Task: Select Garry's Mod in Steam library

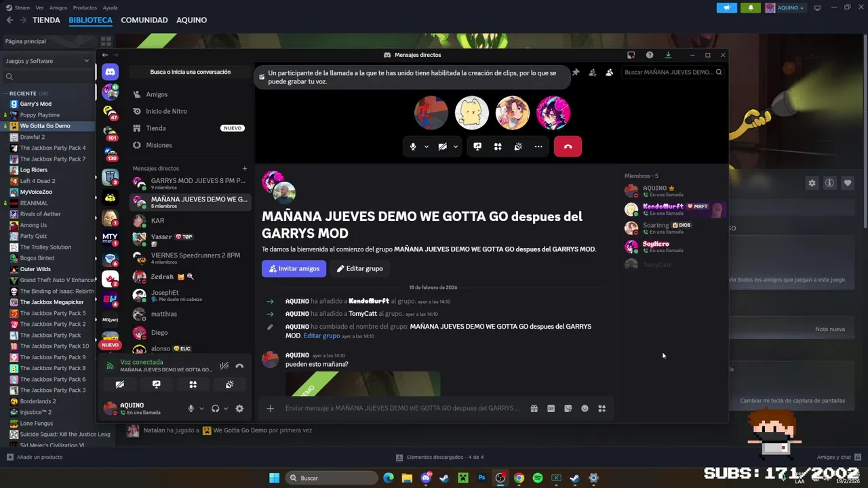Action: coord(35,104)
